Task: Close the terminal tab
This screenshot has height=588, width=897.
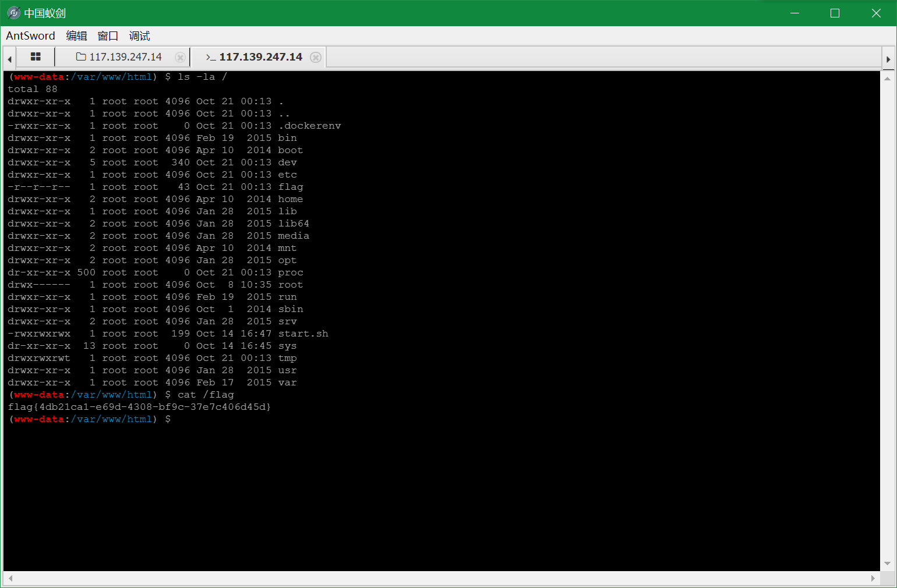Action: coord(316,57)
